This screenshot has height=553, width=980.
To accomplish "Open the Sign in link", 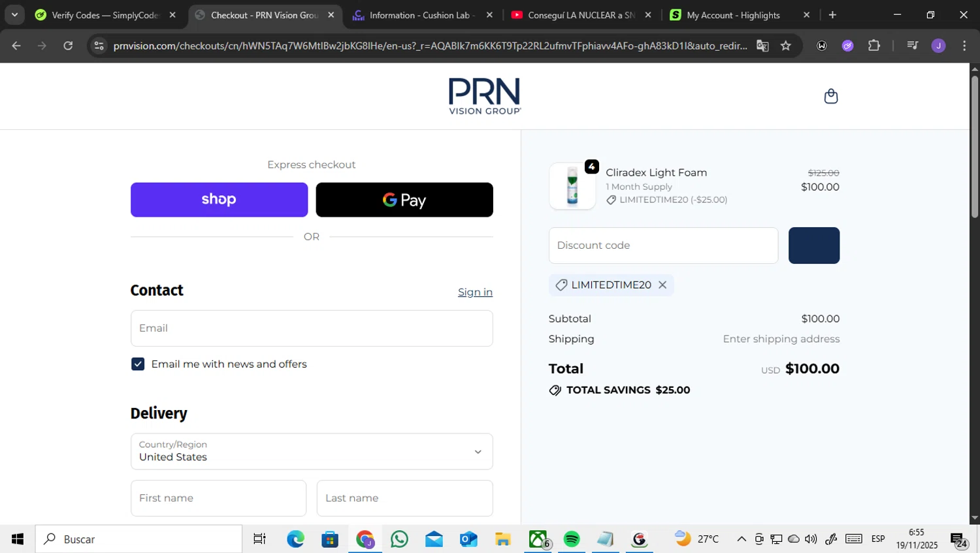I will (475, 292).
